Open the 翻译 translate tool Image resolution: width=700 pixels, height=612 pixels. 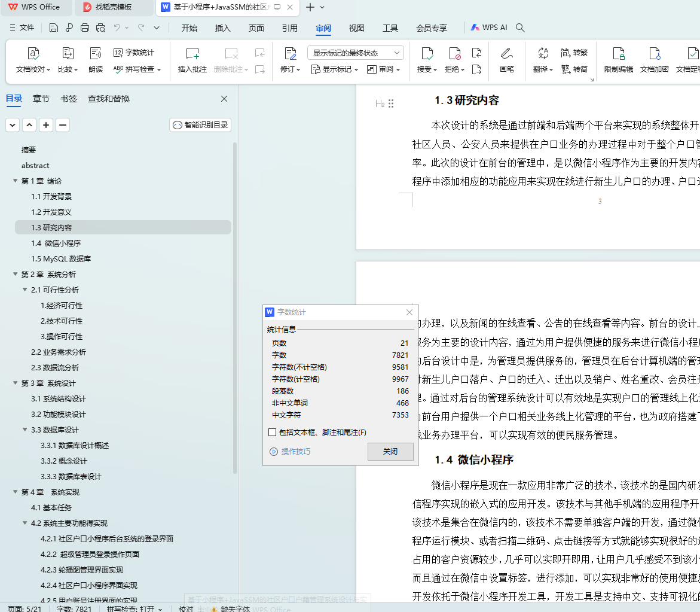coord(543,60)
